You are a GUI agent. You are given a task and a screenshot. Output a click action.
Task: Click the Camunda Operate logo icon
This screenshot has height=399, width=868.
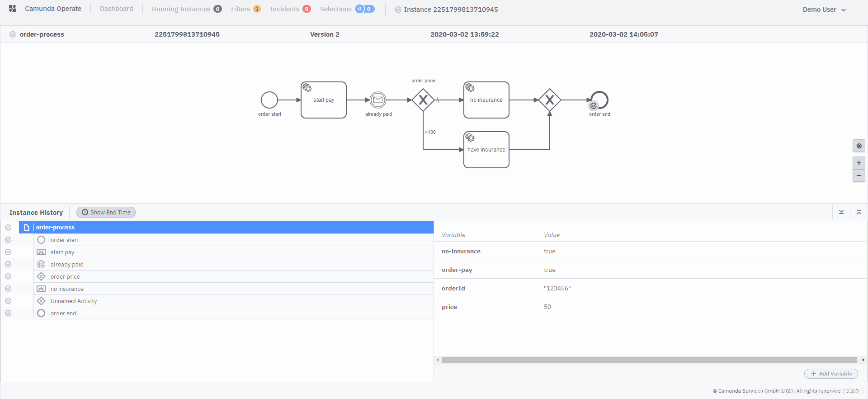click(x=13, y=9)
